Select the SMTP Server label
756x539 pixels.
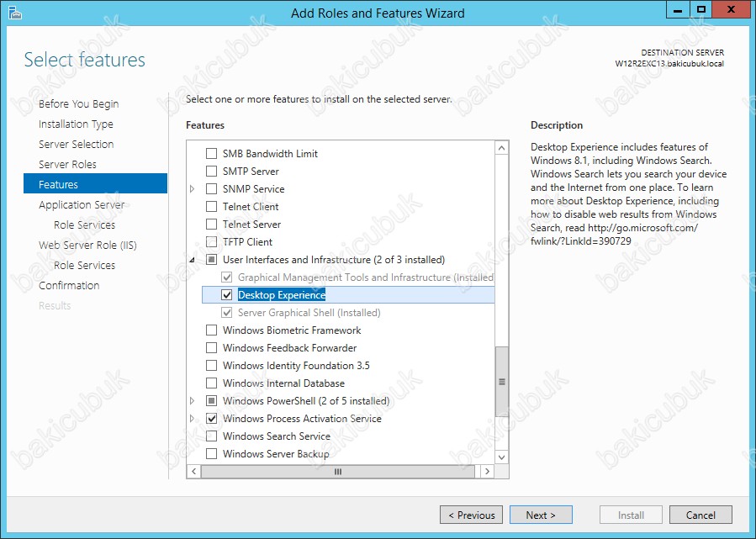click(251, 172)
